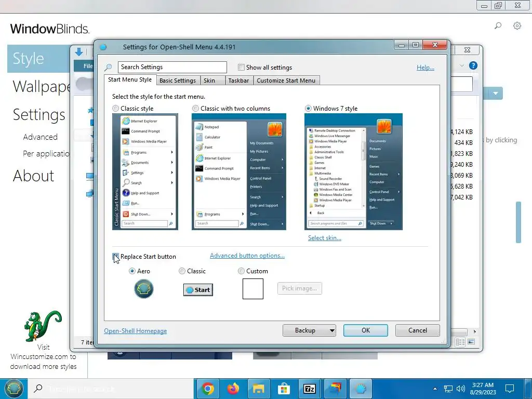Image resolution: width=532 pixels, height=399 pixels.
Task: Click the Cancel button
Action: (x=417, y=330)
